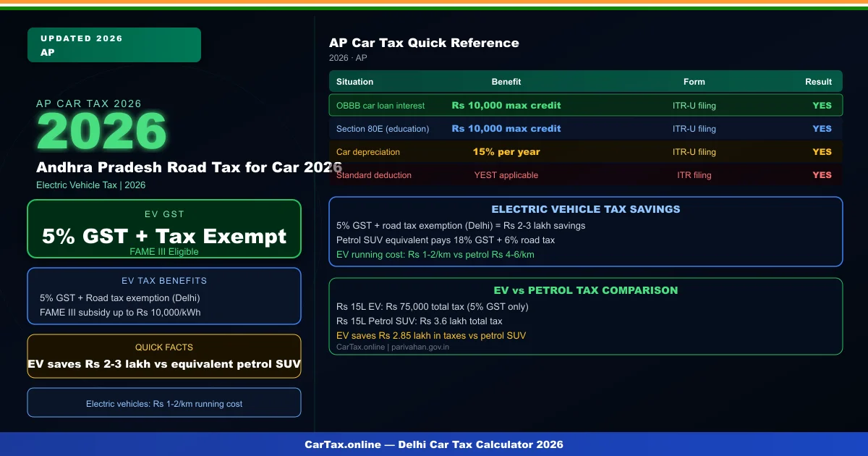Click the 'Benefit' column header
This screenshot has width=868, height=456.
tap(506, 82)
